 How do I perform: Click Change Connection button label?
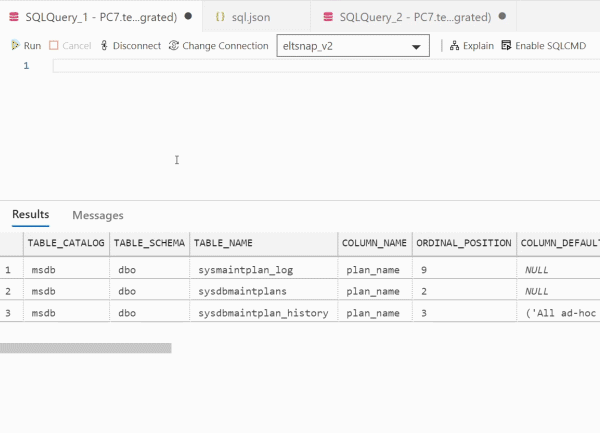coord(225,46)
